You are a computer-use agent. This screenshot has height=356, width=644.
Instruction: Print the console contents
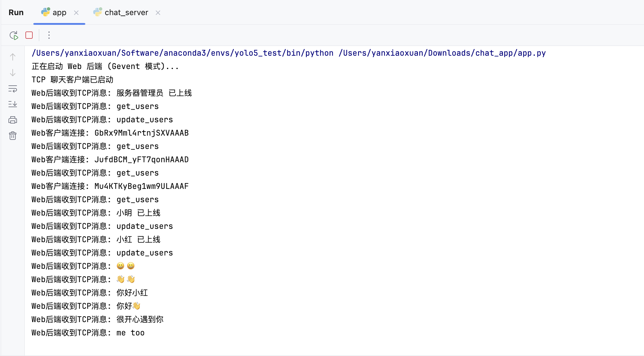click(12, 120)
